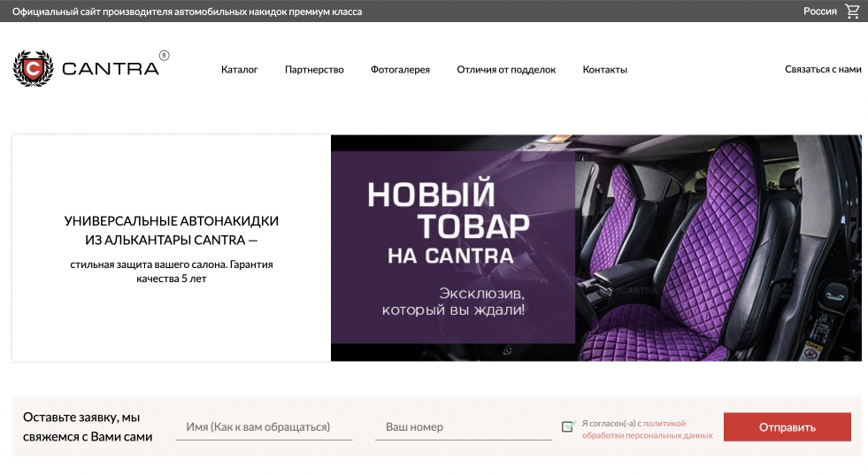Click the Связаться с нами link

pos(823,69)
